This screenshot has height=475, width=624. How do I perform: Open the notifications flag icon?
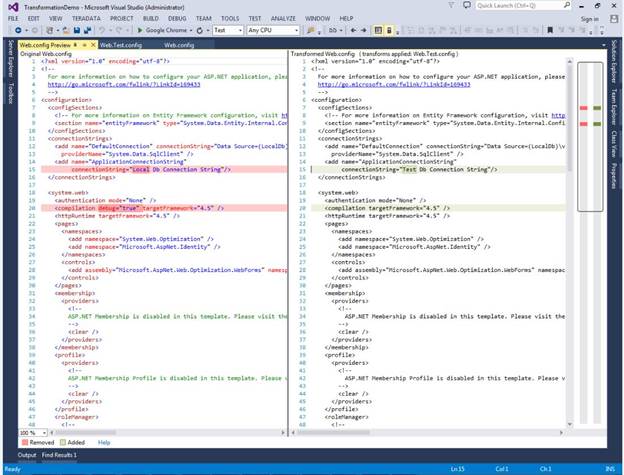[451, 6]
